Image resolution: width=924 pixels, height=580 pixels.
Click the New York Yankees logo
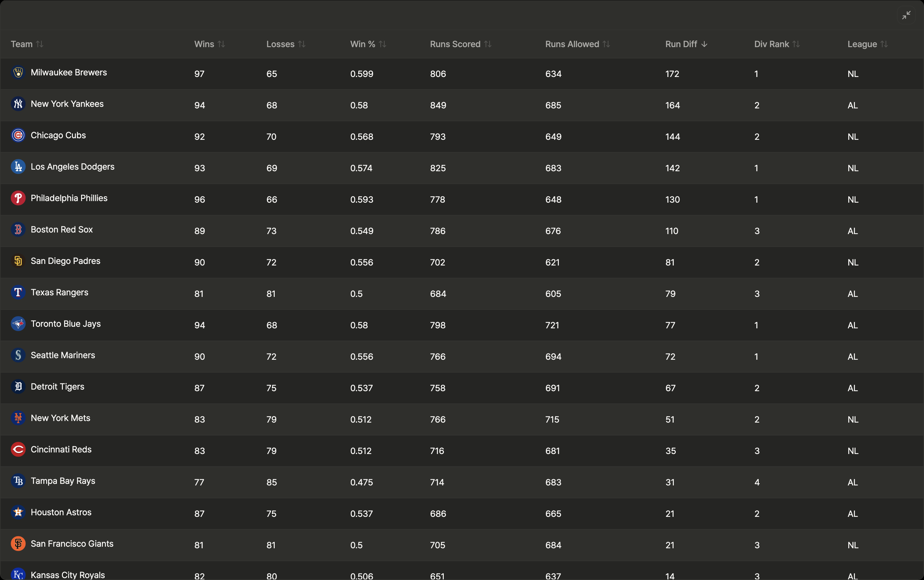(18, 104)
